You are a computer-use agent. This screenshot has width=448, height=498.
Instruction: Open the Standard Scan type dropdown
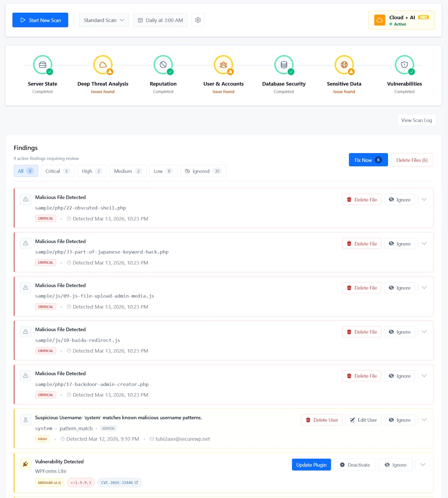[x=104, y=20]
